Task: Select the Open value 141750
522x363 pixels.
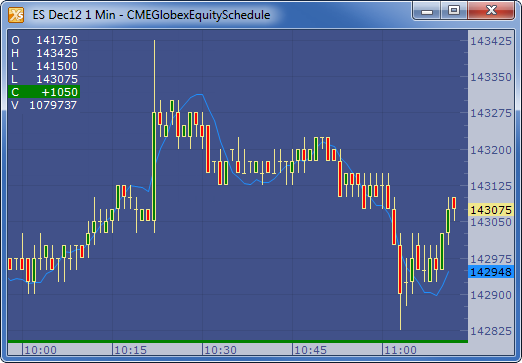Action: pyautogui.click(x=57, y=40)
